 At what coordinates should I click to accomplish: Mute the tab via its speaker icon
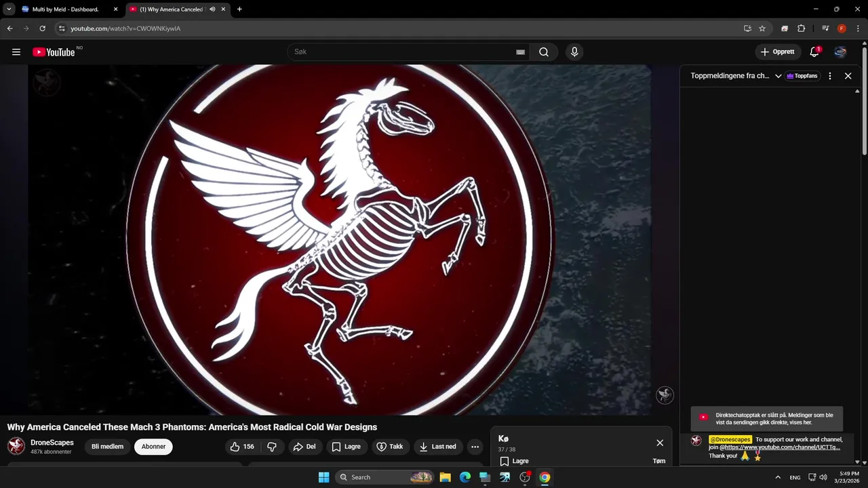(212, 9)
